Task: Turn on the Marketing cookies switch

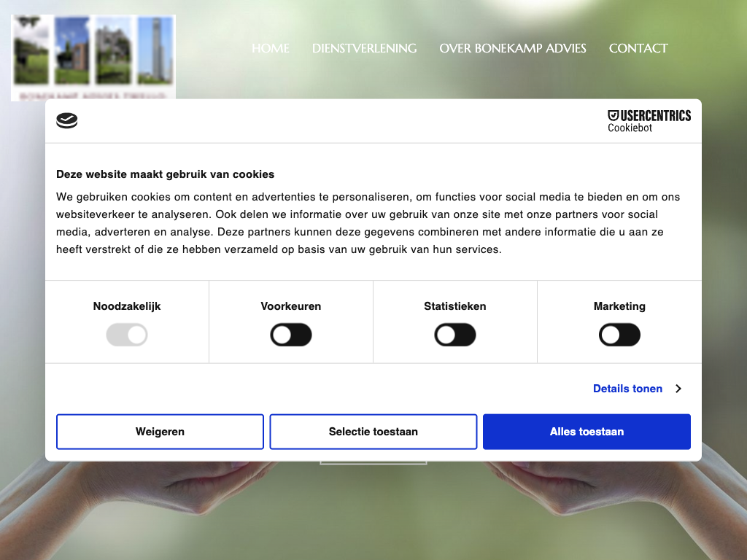Action: click(x=619, y=335)
